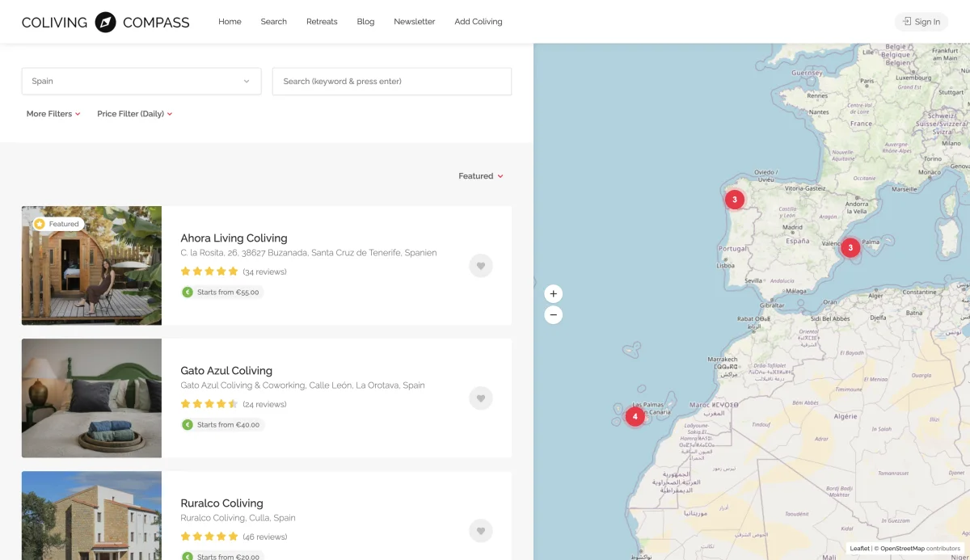Expand the Price Filter (Daily) dropdown
Viewport: 970px width, 560px height.
pos(135,114)
